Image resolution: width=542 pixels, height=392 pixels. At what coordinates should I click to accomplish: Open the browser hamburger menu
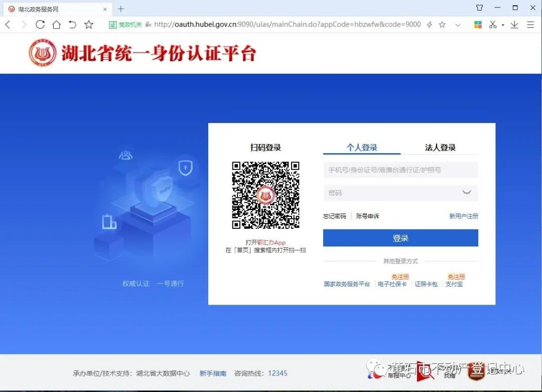coord(530,25)
